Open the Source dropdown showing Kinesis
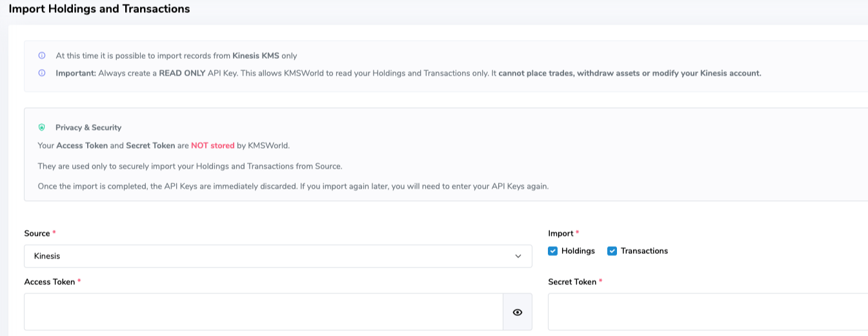The height and width of the screenshot is (336, 868). click(x=278, y=256)
